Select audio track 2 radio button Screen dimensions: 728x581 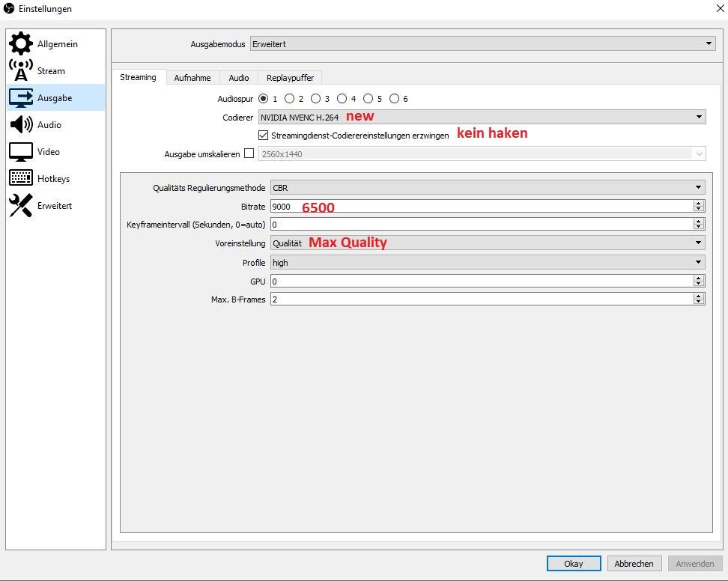289,98
